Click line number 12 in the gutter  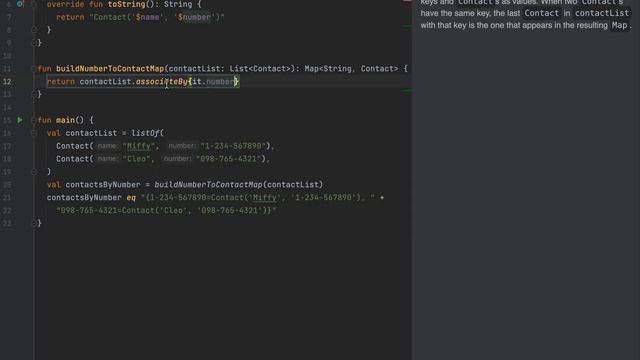[7, 82]
